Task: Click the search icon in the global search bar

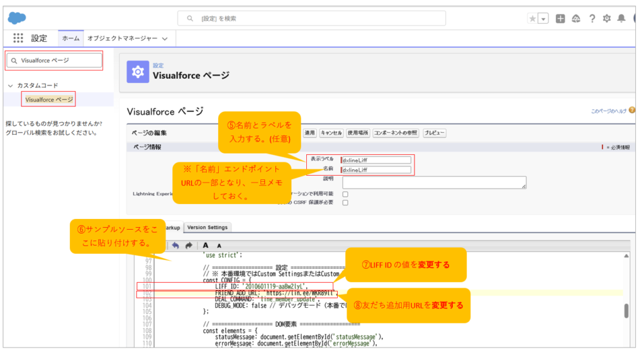Action: (190, 18)
